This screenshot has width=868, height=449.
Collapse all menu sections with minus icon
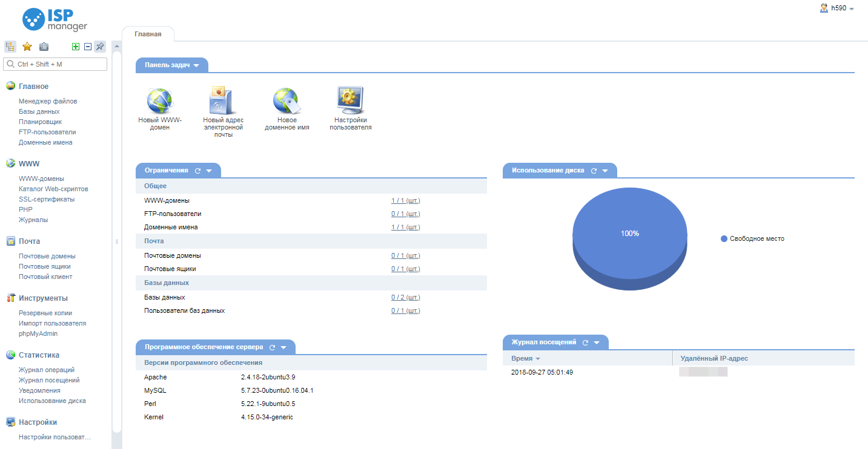tap(88, 47)
